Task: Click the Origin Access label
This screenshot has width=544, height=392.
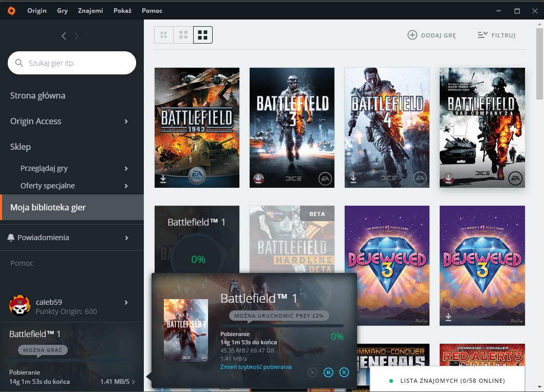Action: [36, 121]
